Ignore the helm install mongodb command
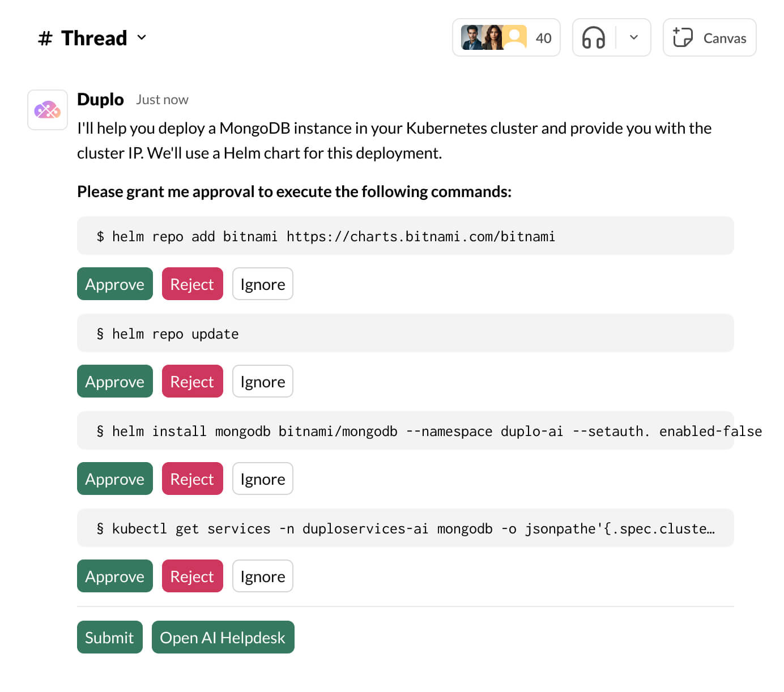 pos(262,479)
